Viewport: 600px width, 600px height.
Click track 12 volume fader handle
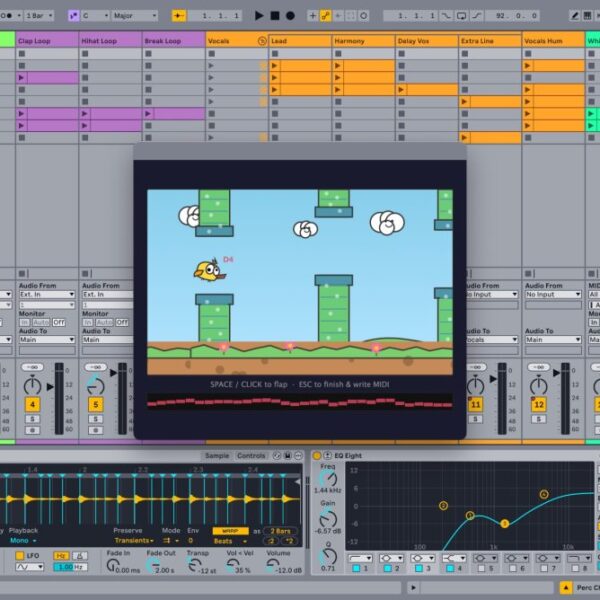click(557, 373)
